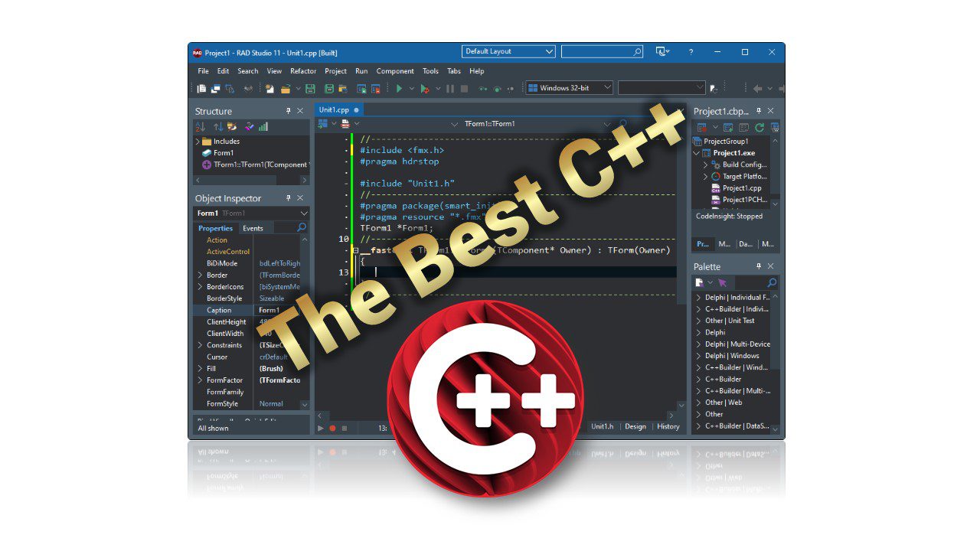The height and width of the screenshot is (551, 980).
Task: Expand the Other | Unit Test palette category
Action: 698,321
